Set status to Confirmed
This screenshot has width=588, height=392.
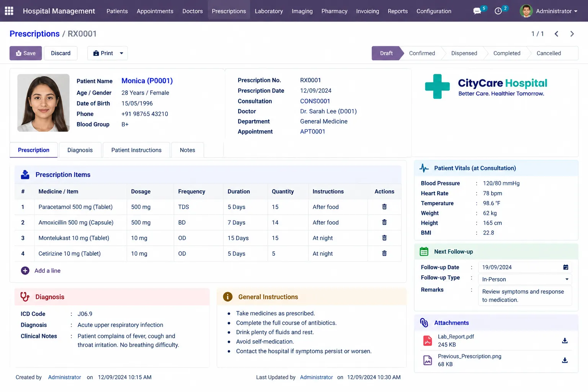click(x=422, y=53)
